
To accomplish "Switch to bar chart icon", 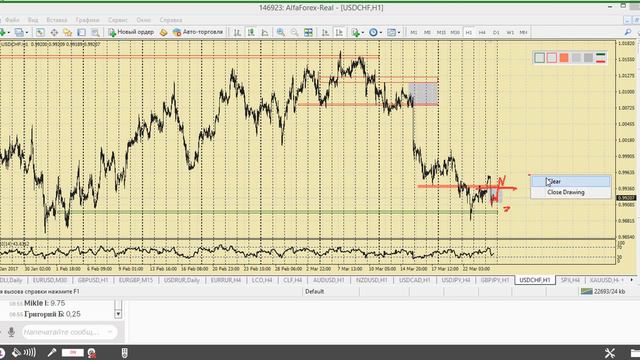I will point(237,32).
